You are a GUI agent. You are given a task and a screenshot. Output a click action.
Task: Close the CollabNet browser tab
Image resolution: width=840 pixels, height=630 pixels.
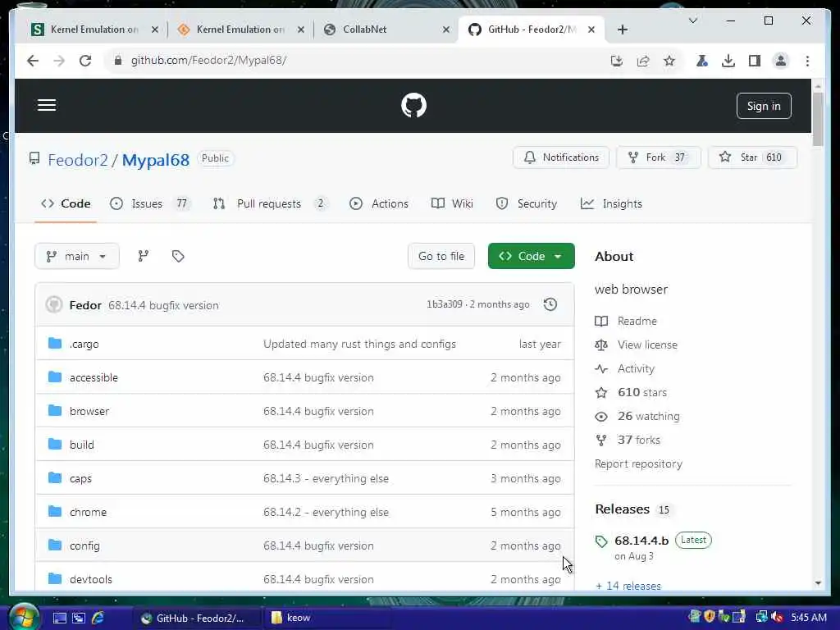[445, 30]
